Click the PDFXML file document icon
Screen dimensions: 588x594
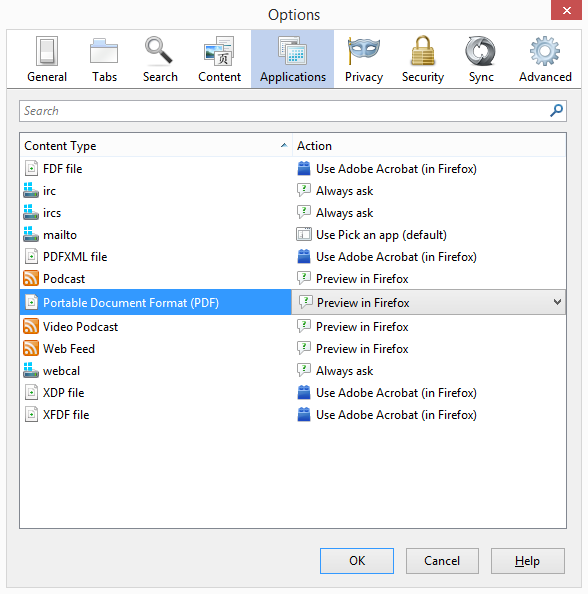(x=31, y=256)
